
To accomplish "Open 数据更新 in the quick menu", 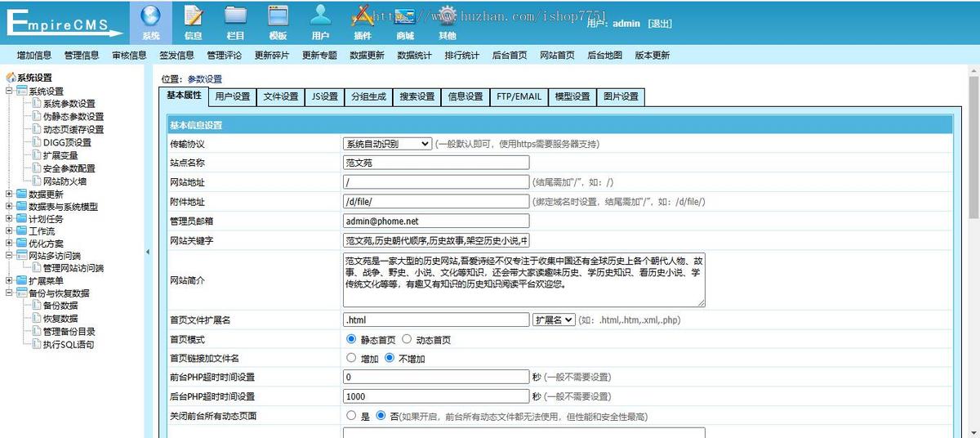I will pos(367,56).
